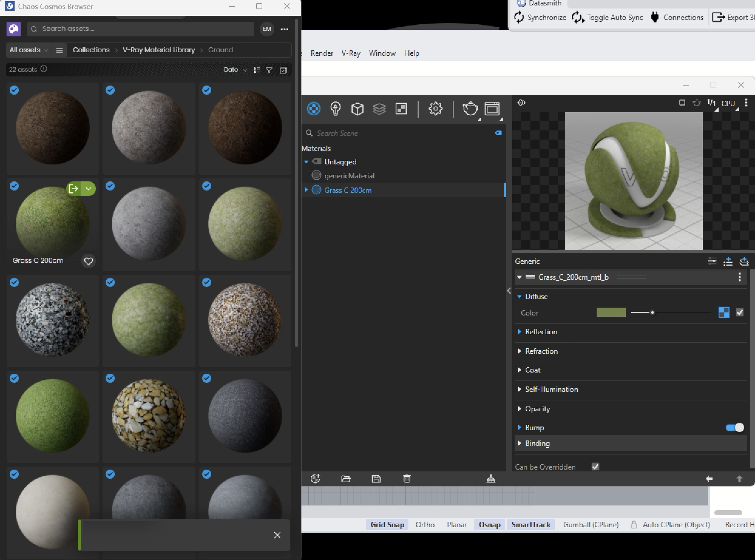755x560 pixels.
Task: Click the Add Layer icon in Generic header
Action: [744, 261]
